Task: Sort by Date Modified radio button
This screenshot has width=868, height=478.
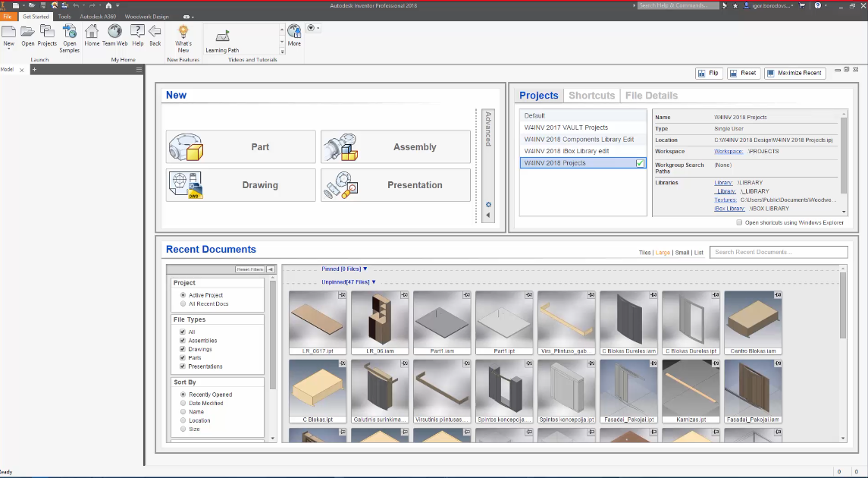Action: pyautogui.click(x=183, y=403)
